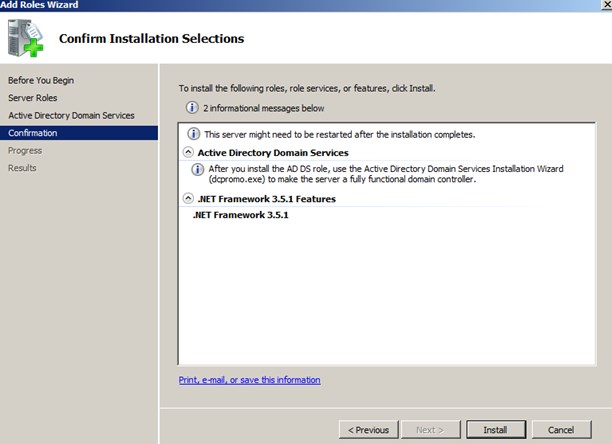Select the highlighted Confirmation step
Screen dimensions: 612x444
[33, 133]
